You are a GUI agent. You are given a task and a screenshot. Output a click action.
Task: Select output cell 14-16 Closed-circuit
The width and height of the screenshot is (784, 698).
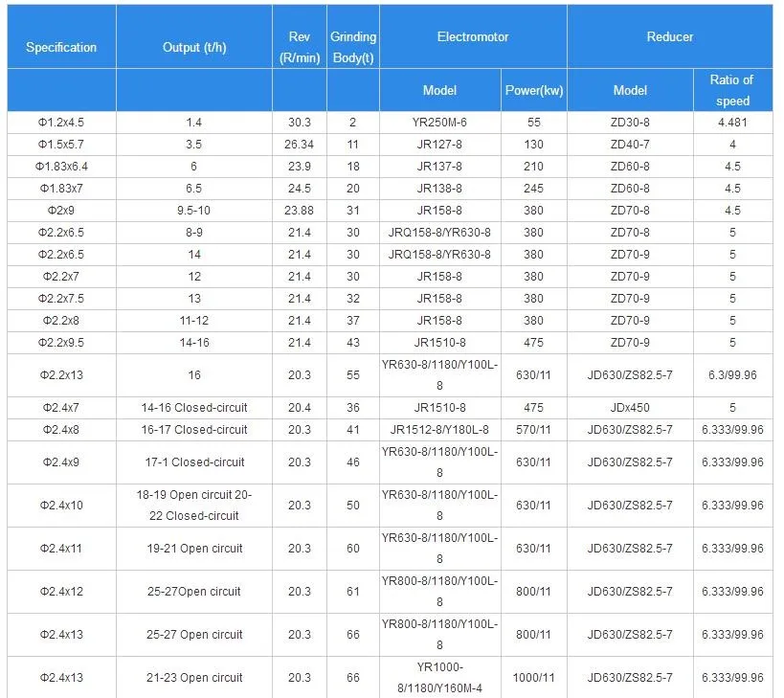[x=194, y=408]
